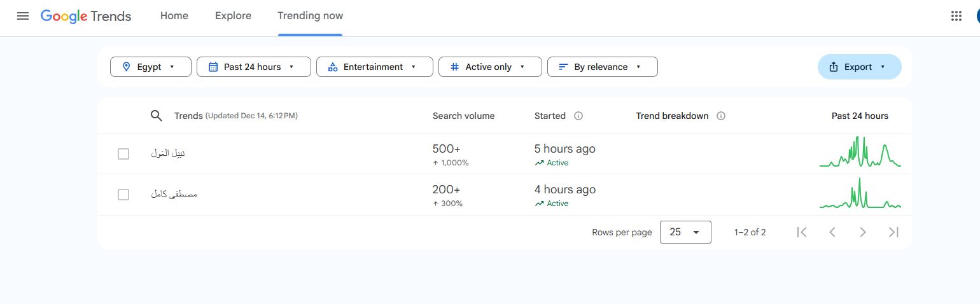Select the checkbox for the 200+ trend
Screen dimensions: 980x304
123,195
